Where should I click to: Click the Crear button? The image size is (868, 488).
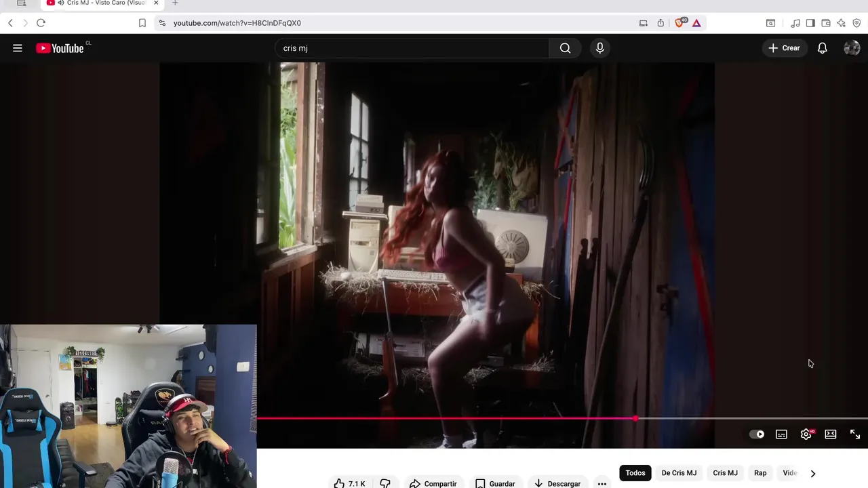pyautogui.click(x=784, y=48)
